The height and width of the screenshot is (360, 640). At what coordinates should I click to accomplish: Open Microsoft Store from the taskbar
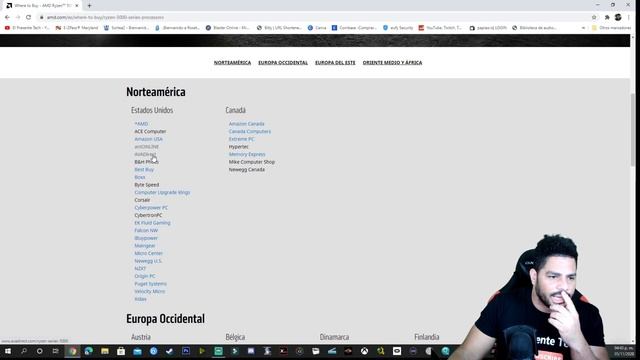121,351
